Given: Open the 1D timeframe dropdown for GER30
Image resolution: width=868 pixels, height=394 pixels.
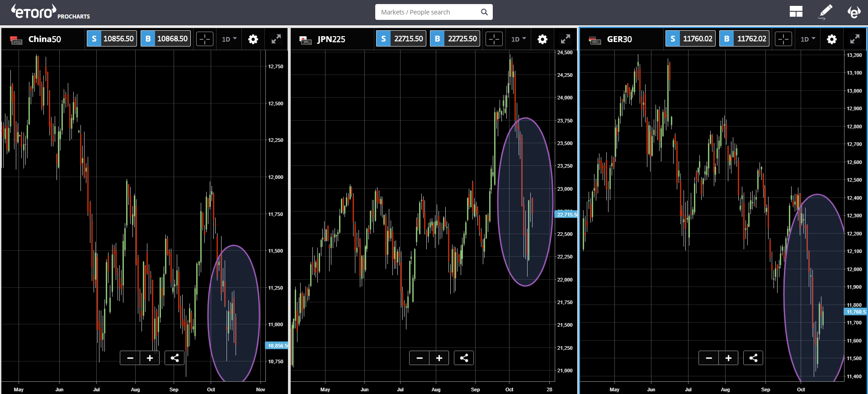Looking at the screenshot, I should 808,39.
